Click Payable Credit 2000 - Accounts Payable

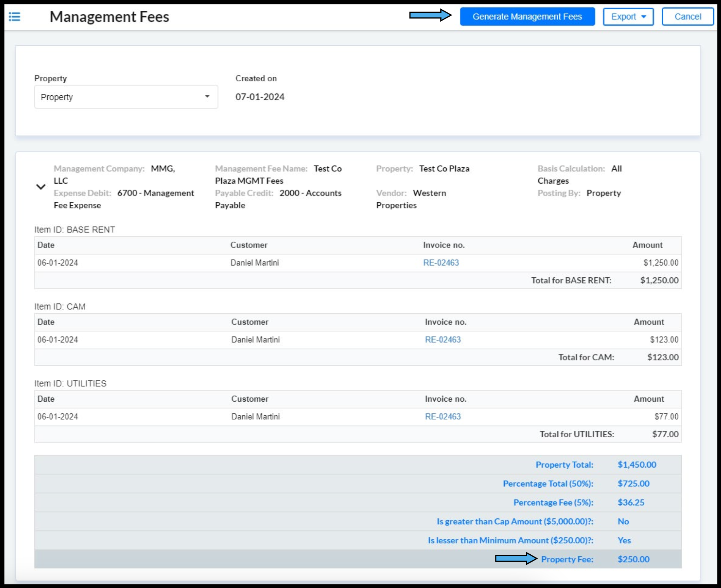pos(278,199)
